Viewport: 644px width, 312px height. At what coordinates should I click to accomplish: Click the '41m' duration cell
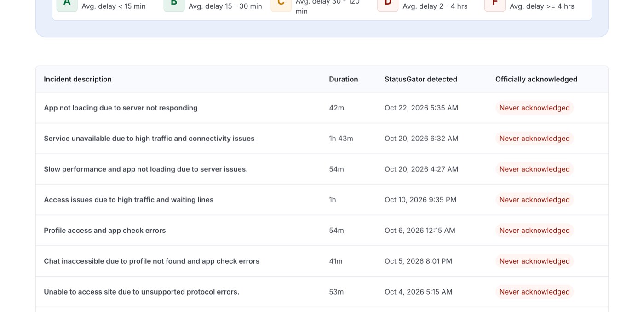(336, 261)
